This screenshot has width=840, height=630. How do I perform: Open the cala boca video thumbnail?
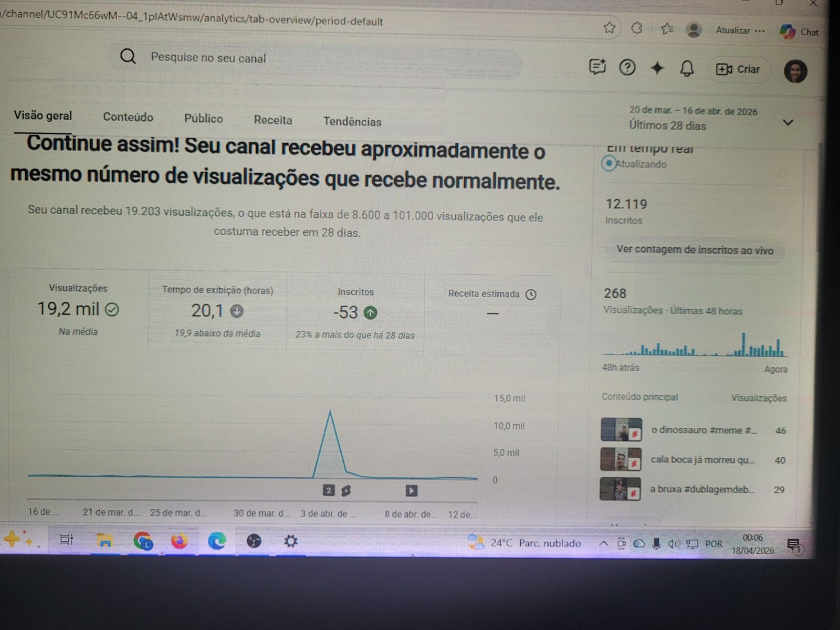pos(621,459)
